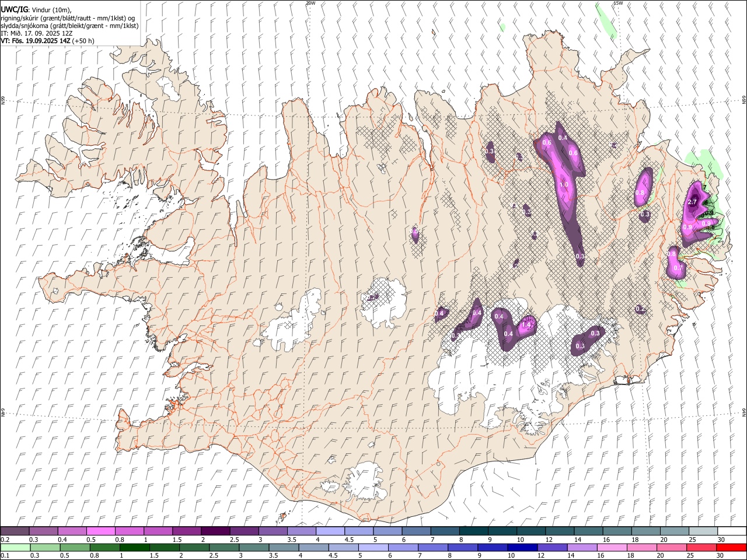Screen dimensions: 747x560
Task: Click the "slydda/snjókoma" legend description line
Action: pyautogui.click(x=69, y=26)
